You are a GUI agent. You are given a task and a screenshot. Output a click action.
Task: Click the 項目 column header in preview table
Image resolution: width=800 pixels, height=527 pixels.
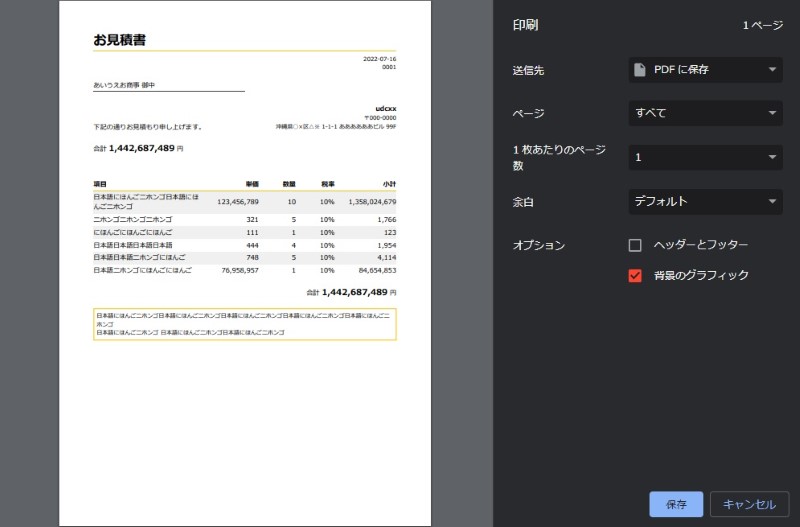pyautogui.click(x=100, y=184)
